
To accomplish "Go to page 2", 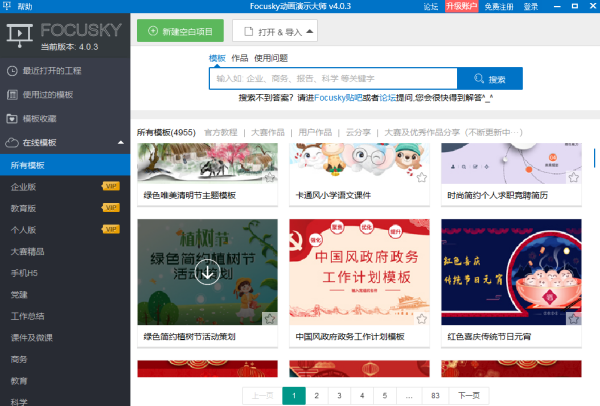I will (x=316, y=396).
